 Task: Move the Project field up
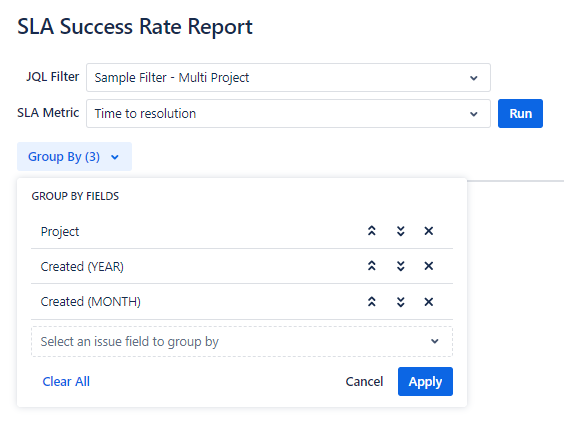click(x=372, y=231)
